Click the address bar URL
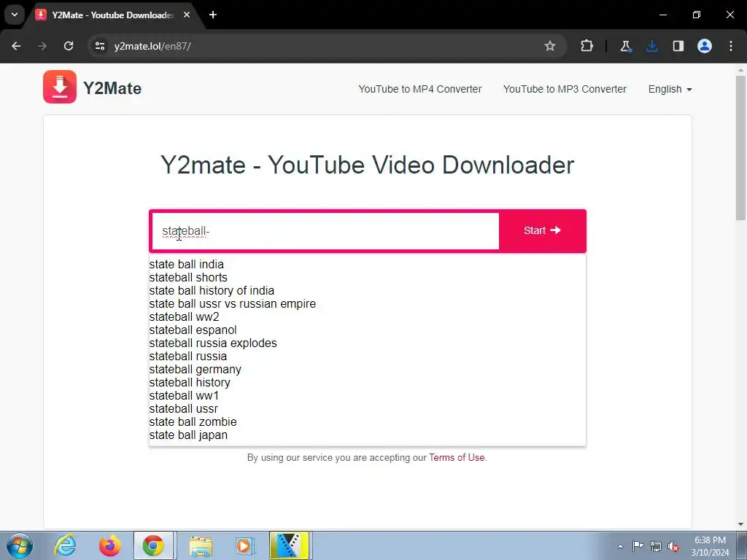Screen dimensions: 747x560 click(x=152, y=46)
